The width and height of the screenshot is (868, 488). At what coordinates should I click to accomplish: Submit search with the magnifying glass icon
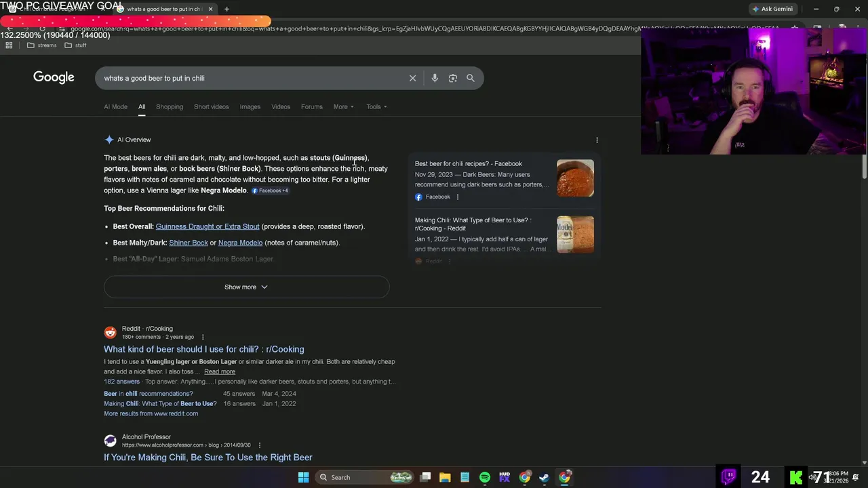click(471, 78)
